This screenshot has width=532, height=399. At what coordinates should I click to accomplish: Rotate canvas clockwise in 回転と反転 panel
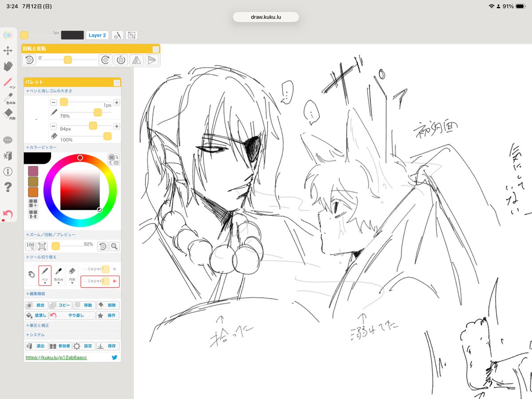[105, 60]
